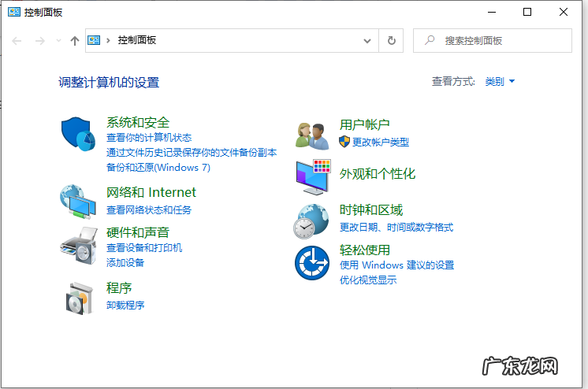This screenshot has height=389, width=588.
Task: Open the 外观和个性化 monitor icon
Action: click(x=313, y=177)
